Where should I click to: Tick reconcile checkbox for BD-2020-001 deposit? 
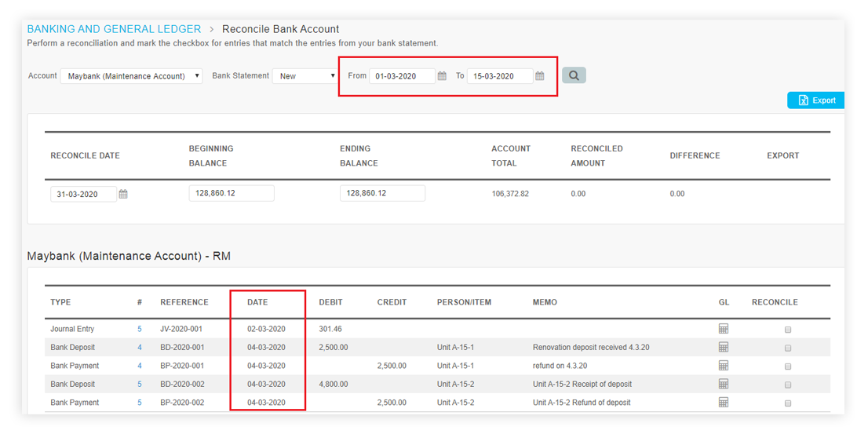point(788,348)
